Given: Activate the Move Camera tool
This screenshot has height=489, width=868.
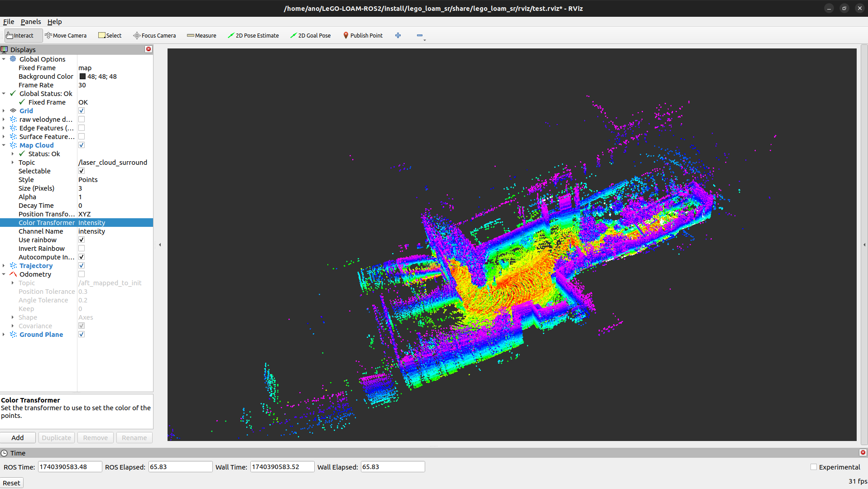Looking at the screenshot, I should pos(66,35).
